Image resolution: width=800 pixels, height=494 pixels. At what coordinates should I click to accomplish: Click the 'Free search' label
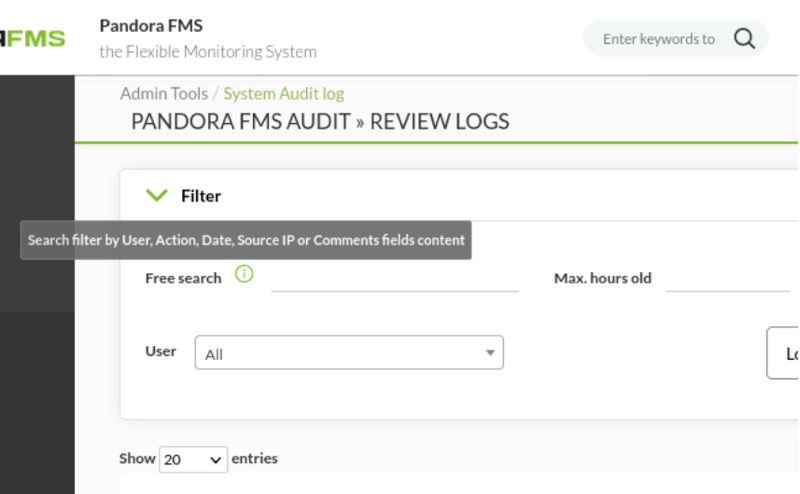183,278
